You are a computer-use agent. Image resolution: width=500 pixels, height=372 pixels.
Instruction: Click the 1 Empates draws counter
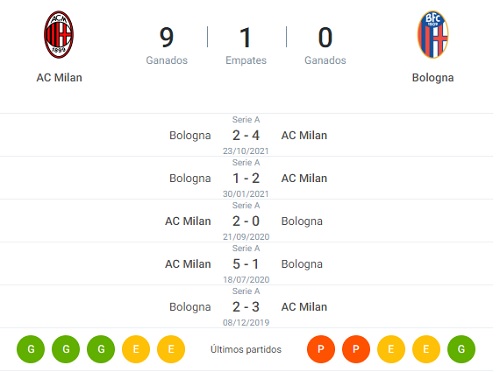coord(246,45)
